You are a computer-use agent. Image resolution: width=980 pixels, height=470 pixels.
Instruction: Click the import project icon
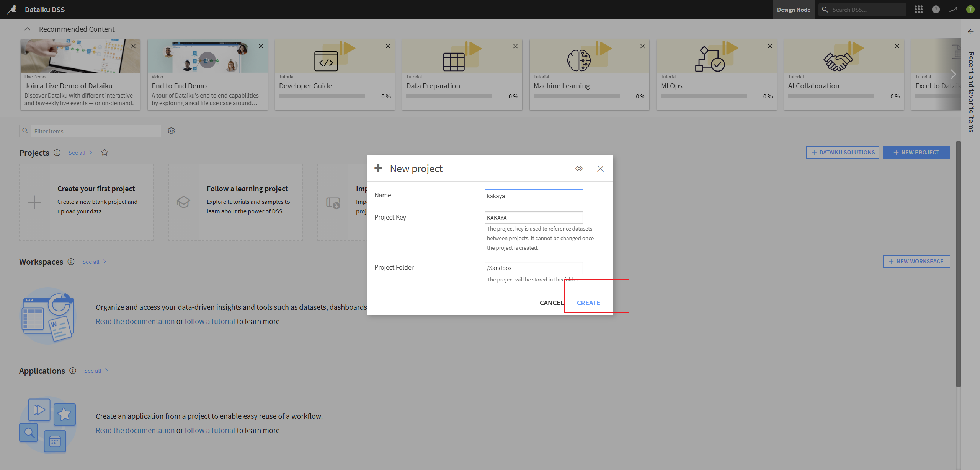point(333,203)
